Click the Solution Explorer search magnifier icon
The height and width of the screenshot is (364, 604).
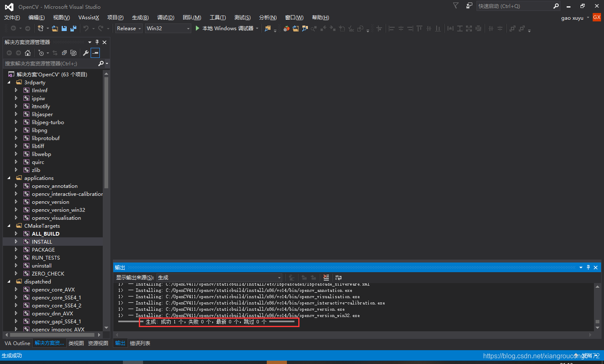[x=101, y=63]
